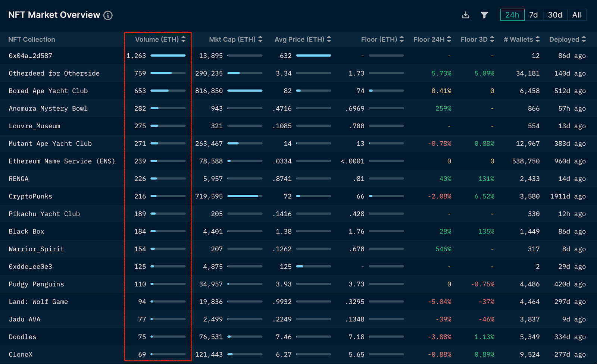The width and height of the screenshot is (597, 364).
Task: Switch to the 30d time range
Action: (x=555, y=15)
